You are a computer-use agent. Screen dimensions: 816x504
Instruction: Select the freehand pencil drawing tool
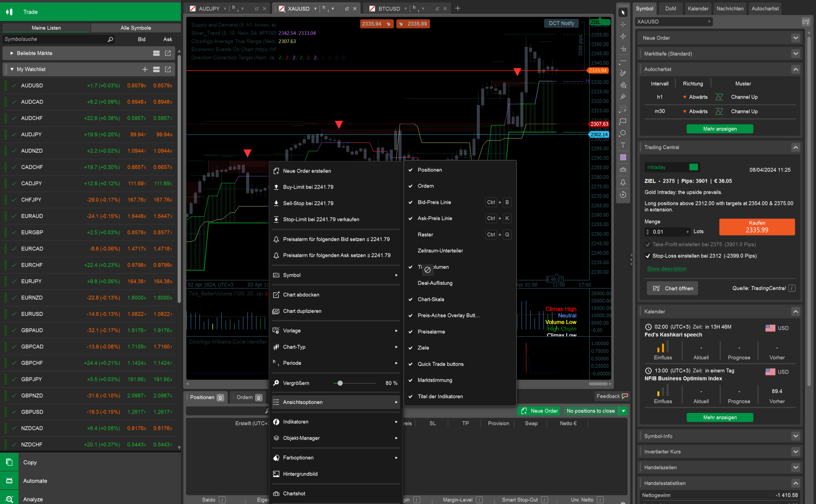pyautogui.click(x=623, y=73)
